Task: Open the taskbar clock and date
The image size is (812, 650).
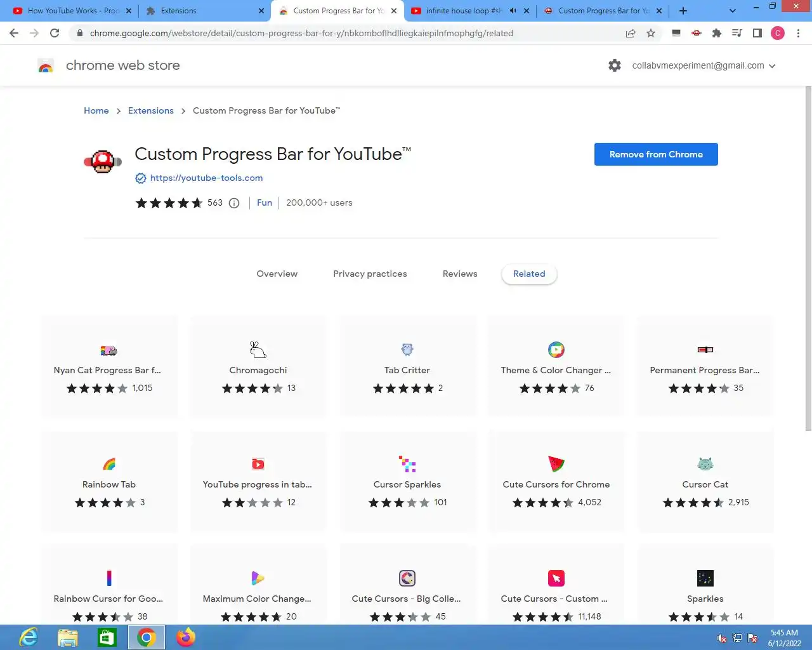Action: tap(784, 638)
